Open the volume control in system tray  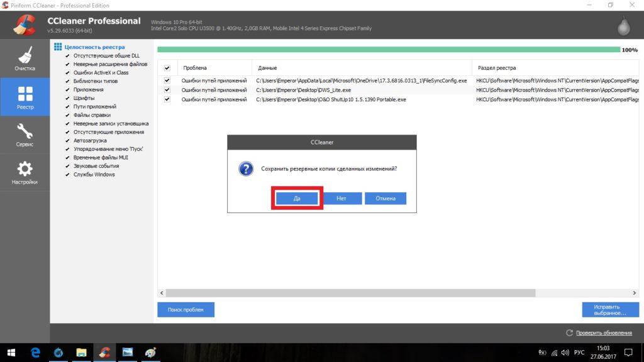click(x=565, y=353)
